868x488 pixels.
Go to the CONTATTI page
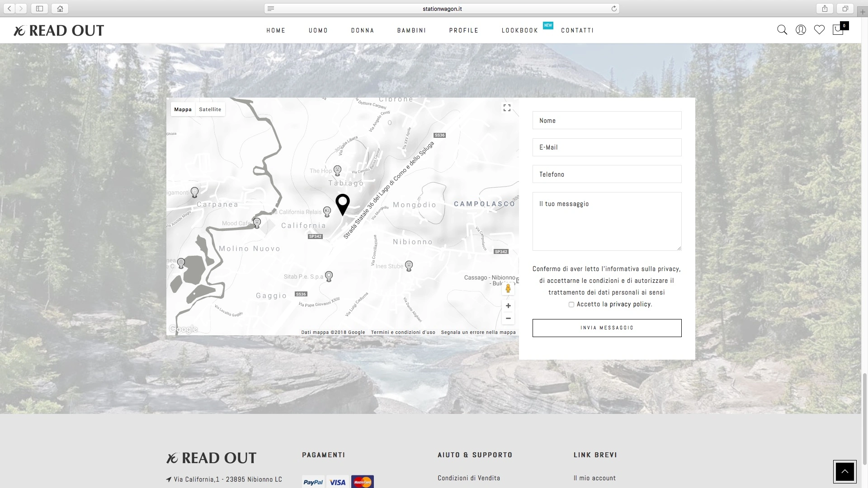[x=577, y=30]
